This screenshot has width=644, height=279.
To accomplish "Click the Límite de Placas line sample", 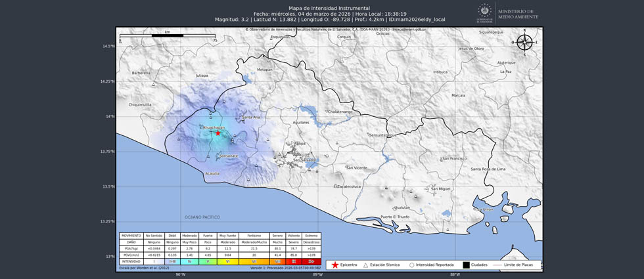I will coord(498,265).
